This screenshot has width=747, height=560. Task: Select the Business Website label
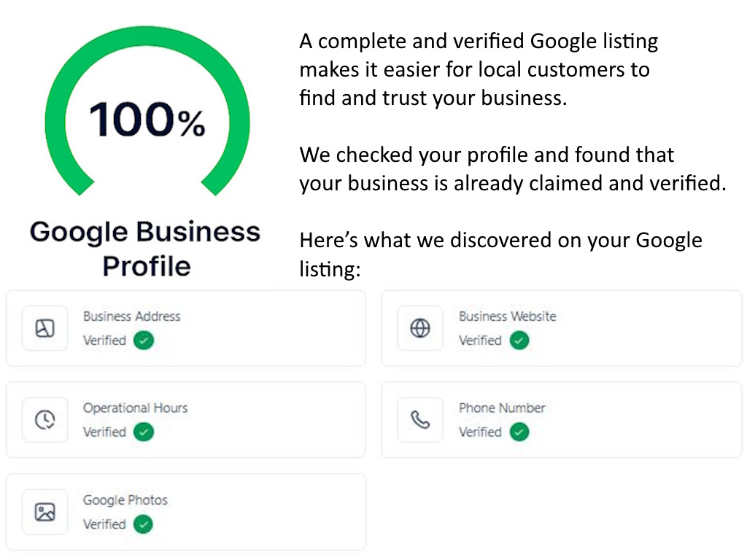pos(507,316)
